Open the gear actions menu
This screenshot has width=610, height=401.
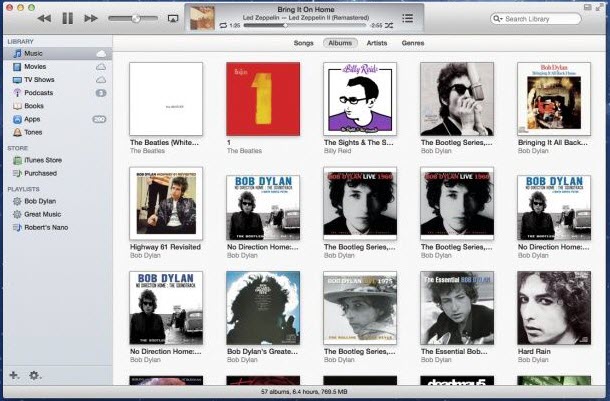pyautogui.click(x=34, y=375)
